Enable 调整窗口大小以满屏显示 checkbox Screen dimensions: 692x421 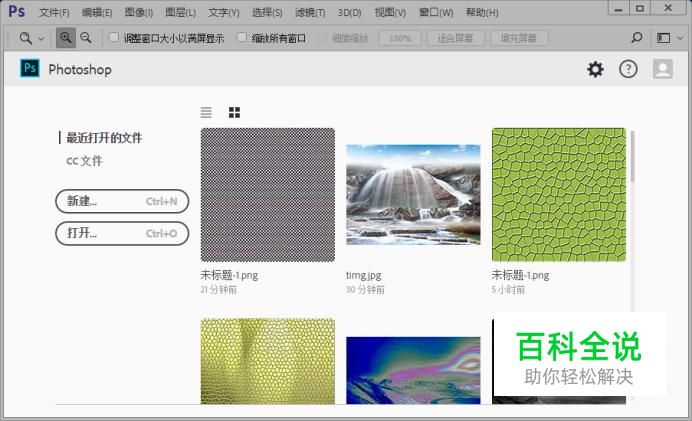tap(114, 38)
